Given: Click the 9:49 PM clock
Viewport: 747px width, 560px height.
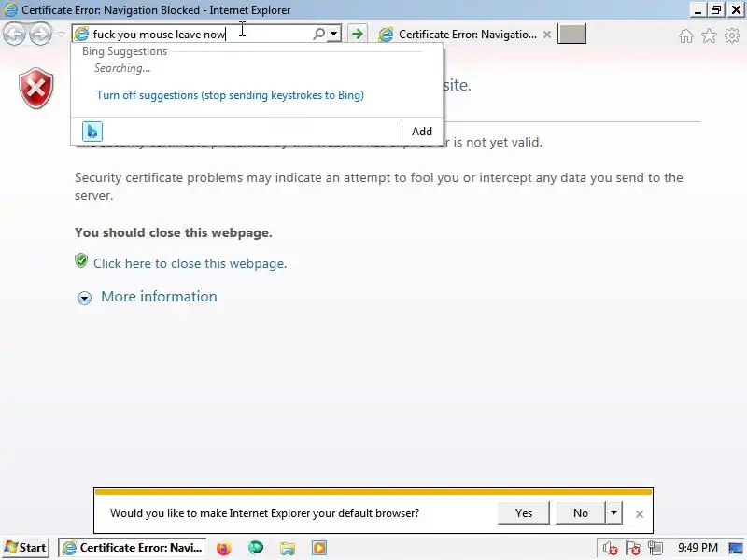Looking at the screenshot, I should tap(698, 548).
